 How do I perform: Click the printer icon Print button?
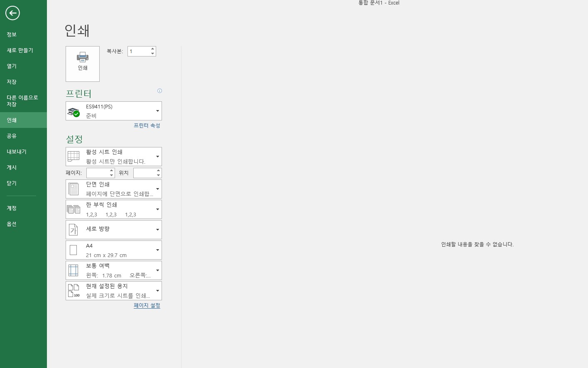pos(83,64)
